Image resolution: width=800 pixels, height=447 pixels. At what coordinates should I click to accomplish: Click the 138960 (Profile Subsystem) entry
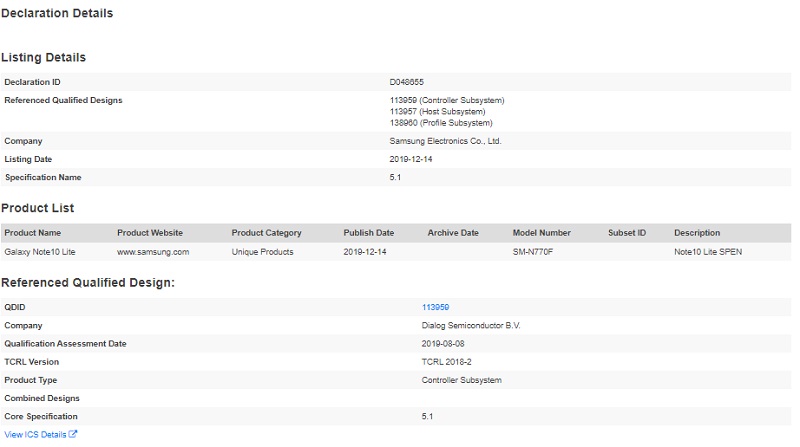[x=441, y=123]
